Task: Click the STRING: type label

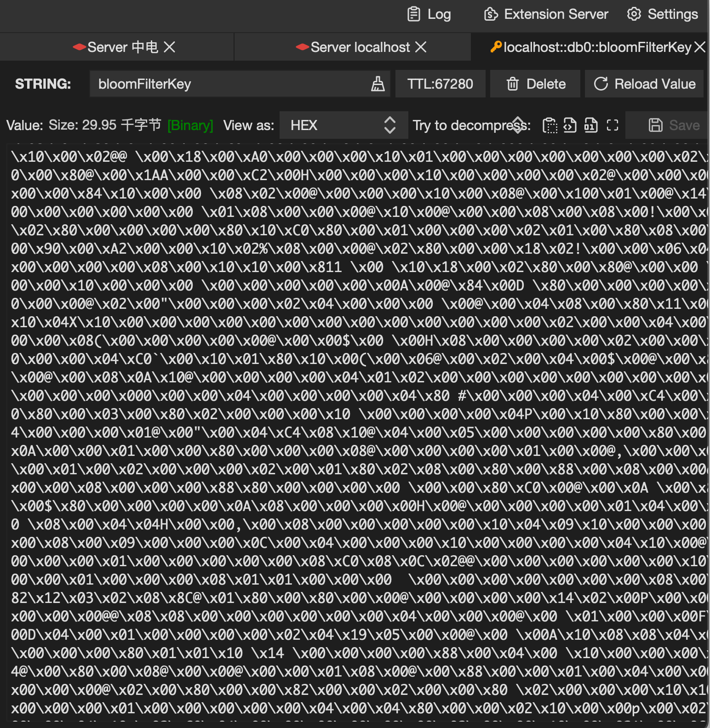Action: 43,84
